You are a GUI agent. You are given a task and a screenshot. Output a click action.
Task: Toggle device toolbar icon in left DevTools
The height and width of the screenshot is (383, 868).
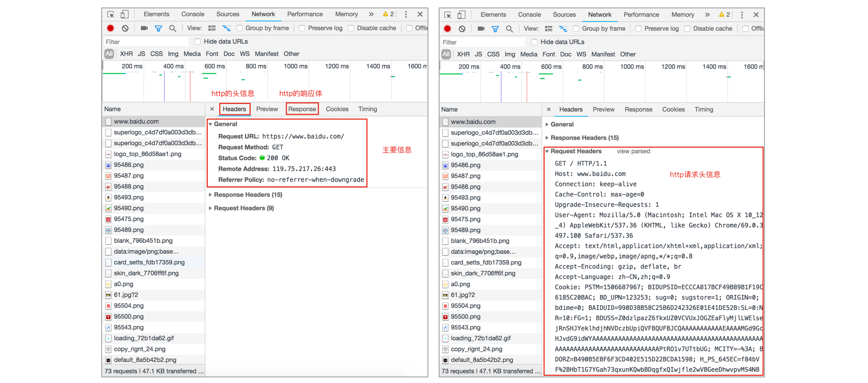[124, 14]
